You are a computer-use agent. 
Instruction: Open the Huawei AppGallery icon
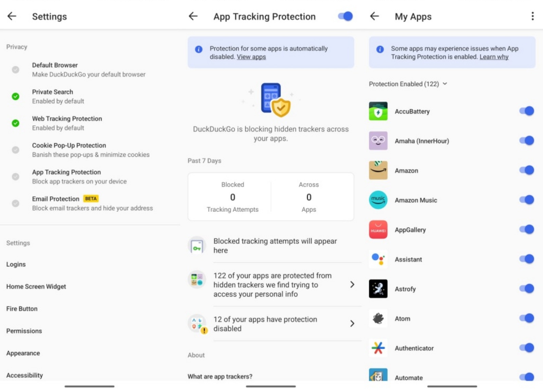(x=378, y=229)
